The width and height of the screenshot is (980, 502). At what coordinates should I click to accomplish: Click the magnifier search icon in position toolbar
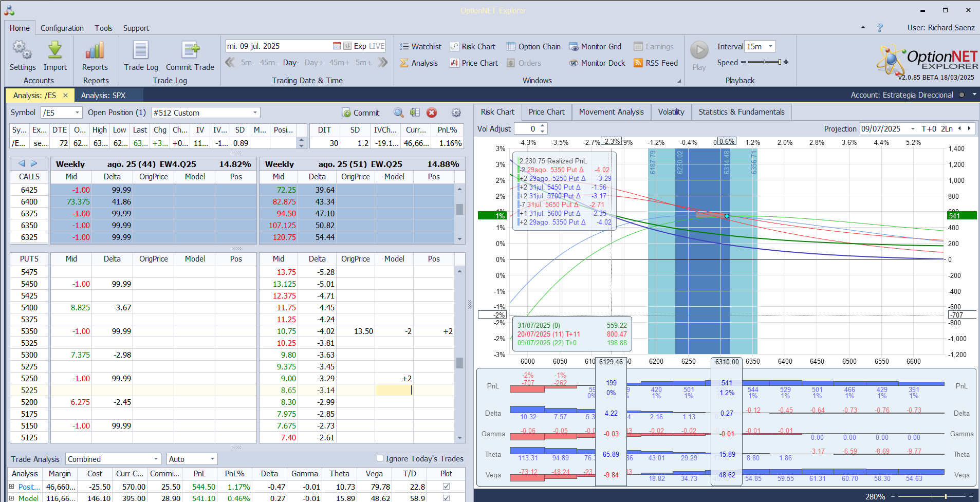coord(398,113)
